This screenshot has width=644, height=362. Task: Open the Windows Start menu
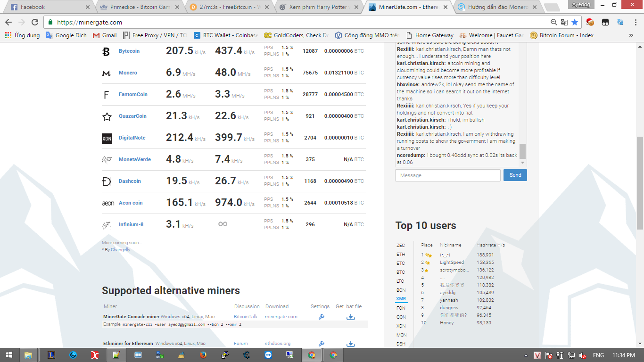pyautogui.click(x=9, y=355)
